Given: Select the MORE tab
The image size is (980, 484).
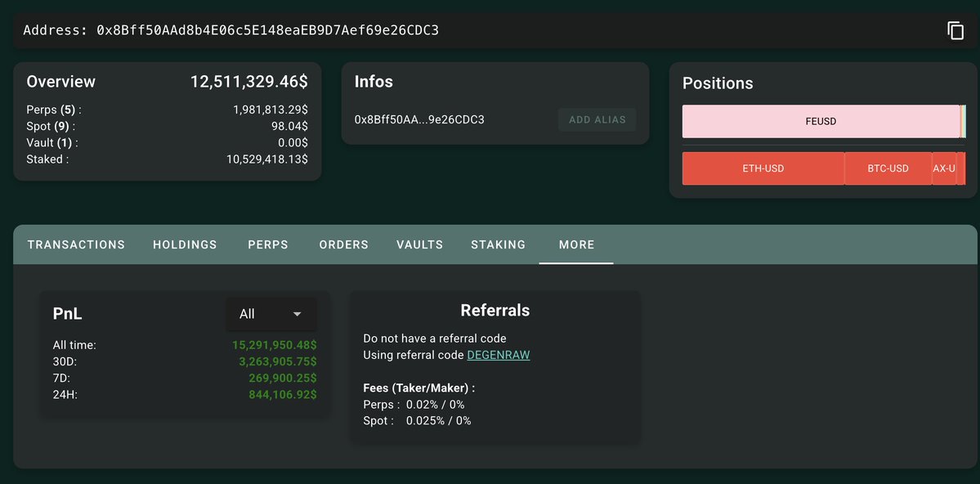Looking at the screenshot, I should tap(577, 244).
